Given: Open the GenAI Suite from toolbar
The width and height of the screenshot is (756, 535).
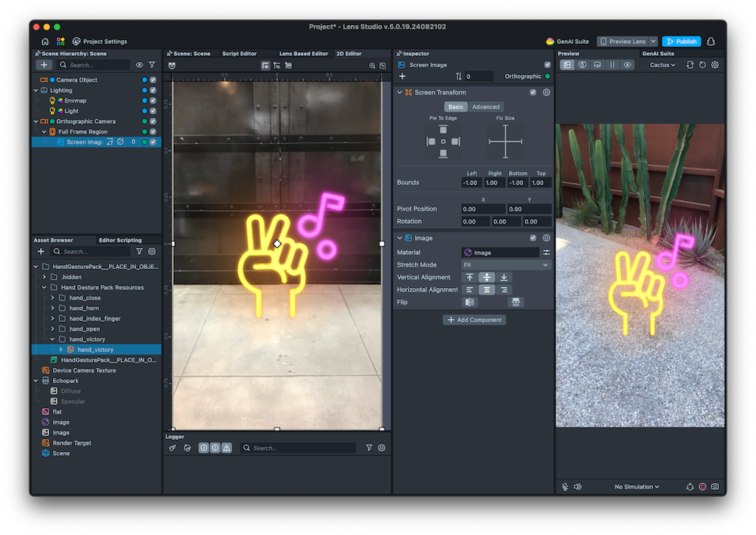Looking at the screenshot, I should click(567, 42).
